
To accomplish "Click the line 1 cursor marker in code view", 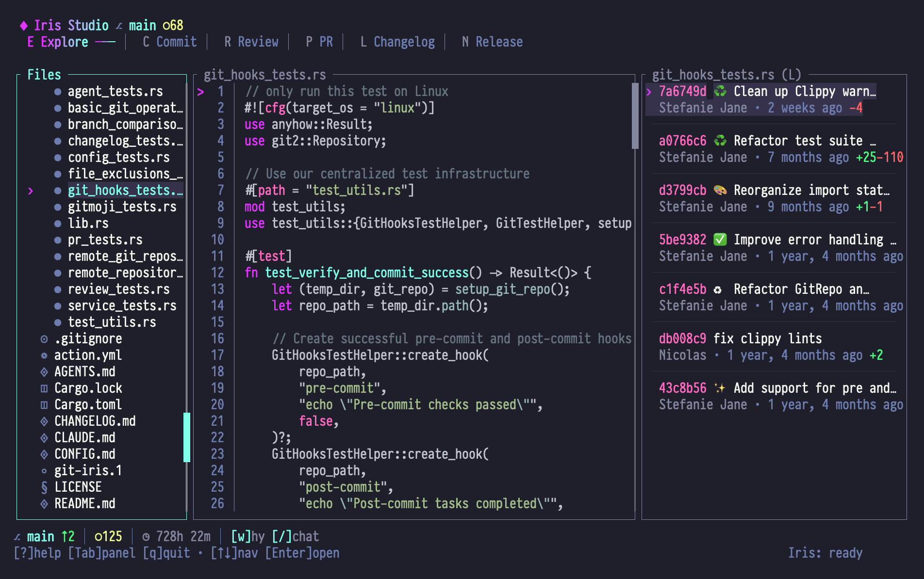I will tap(200, 92).
